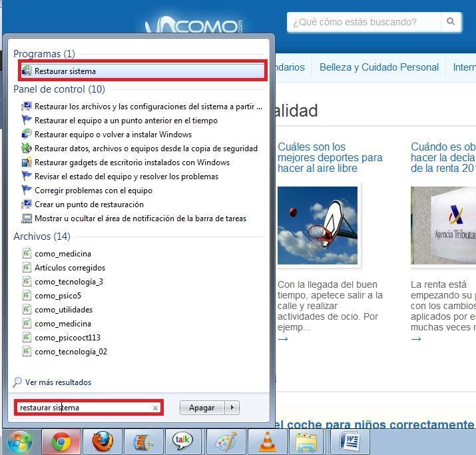Screen dimensions: 476x455
Task: Expand shutdown options arrow next to Apagar
Action: pos(232,408)
